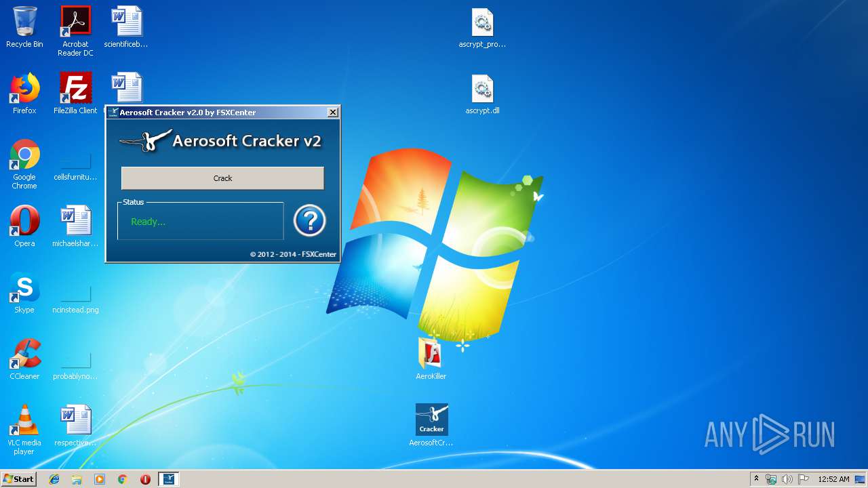Viewport: 868px width, 488px height.
Task: Select the Recycle Bin desktop icon
Action: pyautogui.click(x=24, y=28)
